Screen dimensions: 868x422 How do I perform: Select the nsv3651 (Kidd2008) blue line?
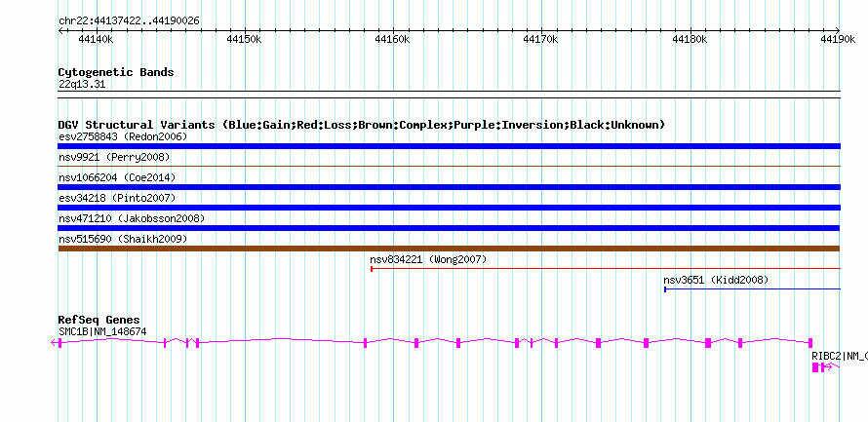tap(752, 289)
